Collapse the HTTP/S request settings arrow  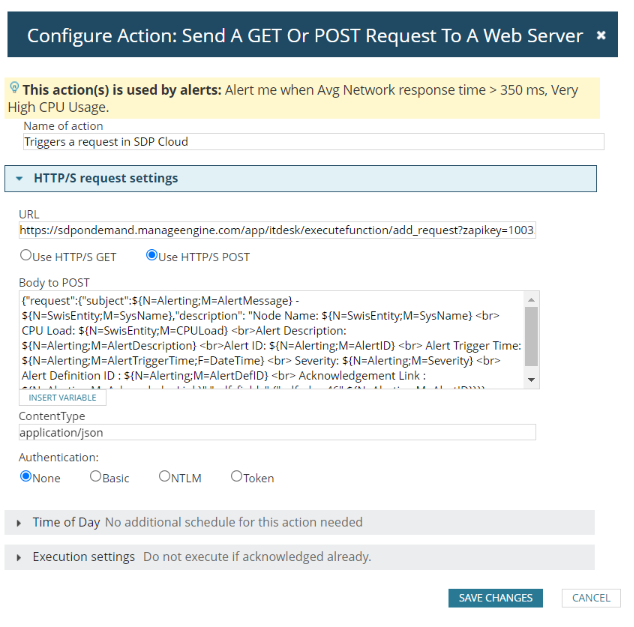(x=19, y=178)
